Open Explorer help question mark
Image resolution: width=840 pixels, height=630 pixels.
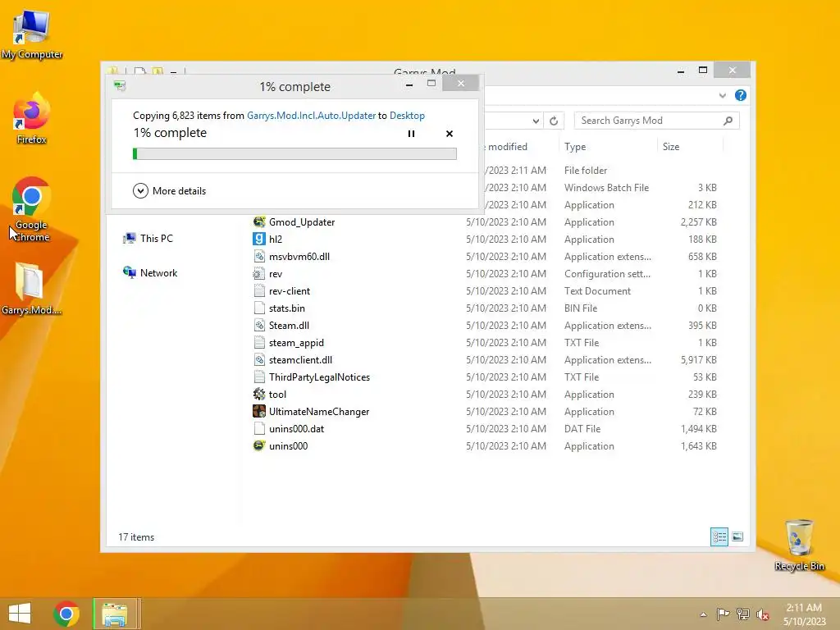741,95
